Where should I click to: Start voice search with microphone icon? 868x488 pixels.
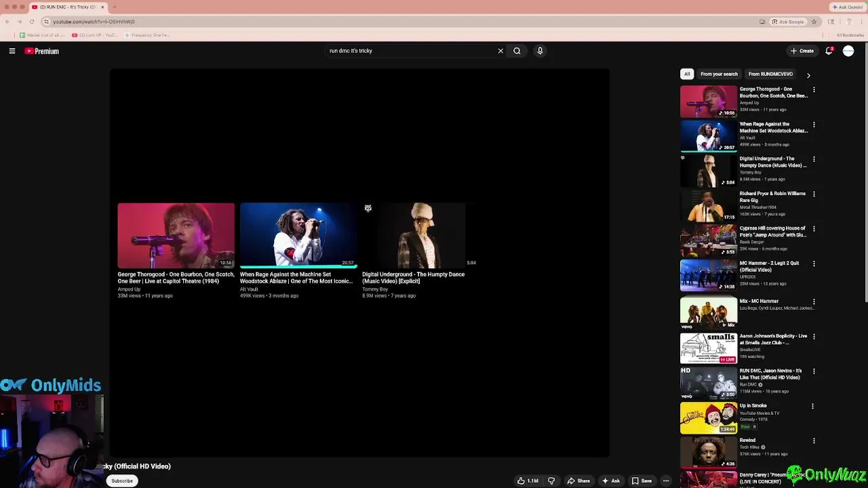(x=540, y=51)
